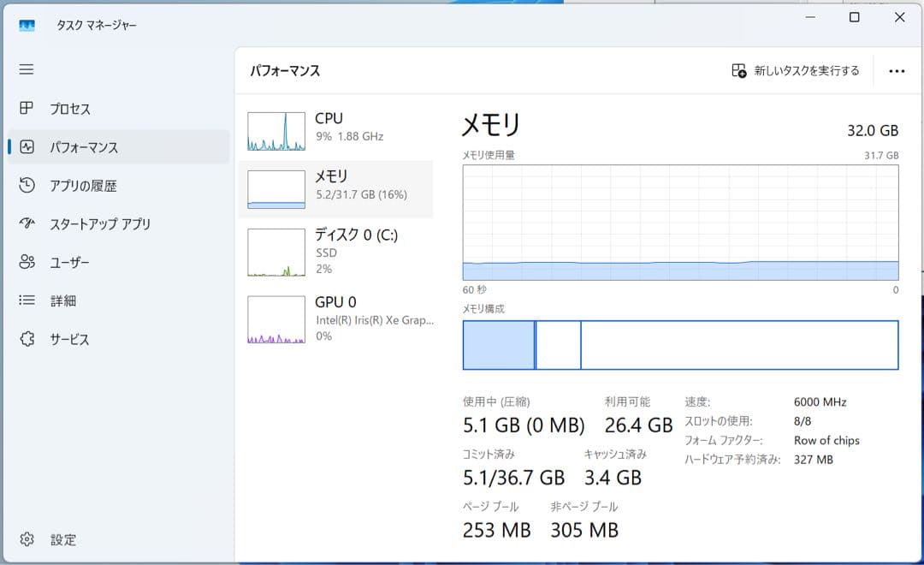The image size is (924, 565).
Task: Select the CPU performance graph thumbnail
Action: tap(276, 131)
